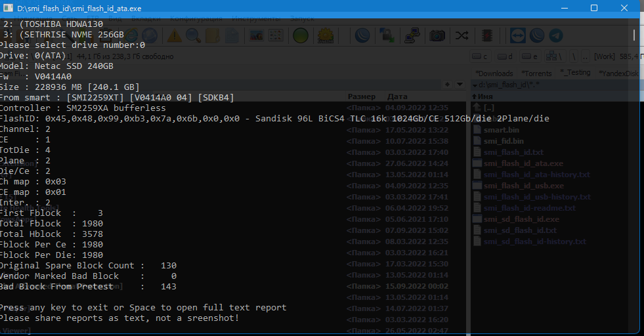
Task: Select drive e in right panel
Action: coord(530,56)
